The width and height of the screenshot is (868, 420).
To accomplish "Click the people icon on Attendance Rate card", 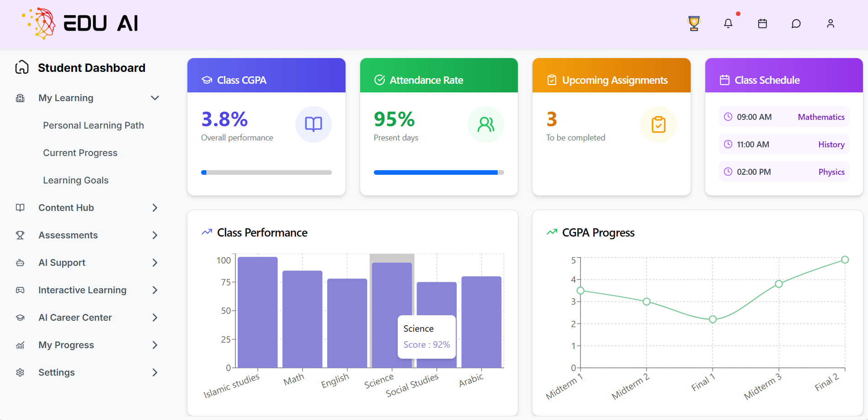I will point(486,124).
